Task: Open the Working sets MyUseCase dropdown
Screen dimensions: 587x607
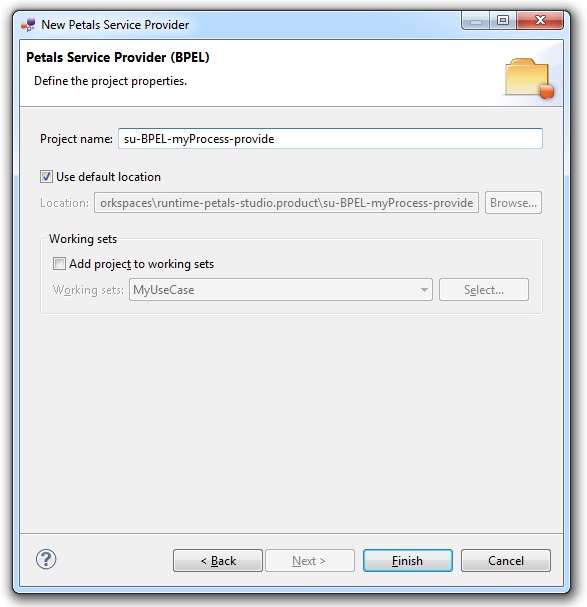Action: (281, 290)
